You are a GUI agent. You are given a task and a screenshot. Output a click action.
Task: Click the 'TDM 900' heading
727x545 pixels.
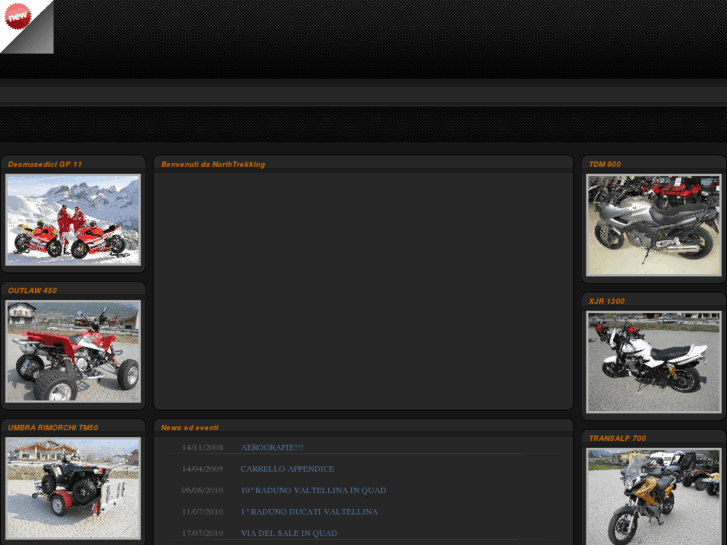[605, 164]
